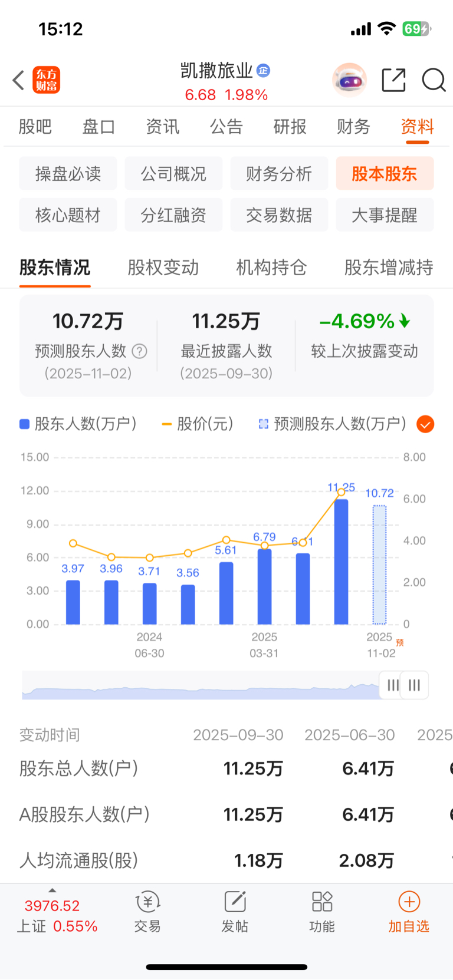Tap the 凯撒旅业 stock title
The height and width of the screenshot is (980, 453).
216,71
